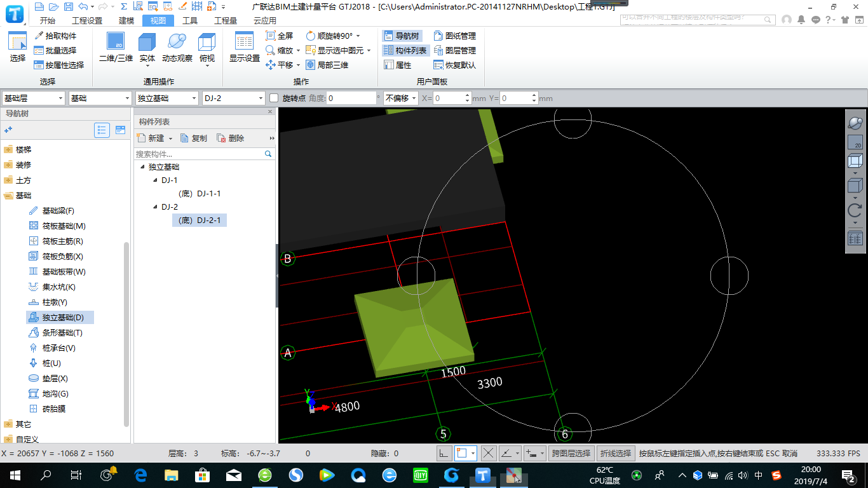Viewport: 868px width, 488px height.
Task: Switch view with 二维/三维 icon
Action: [116, 48]
